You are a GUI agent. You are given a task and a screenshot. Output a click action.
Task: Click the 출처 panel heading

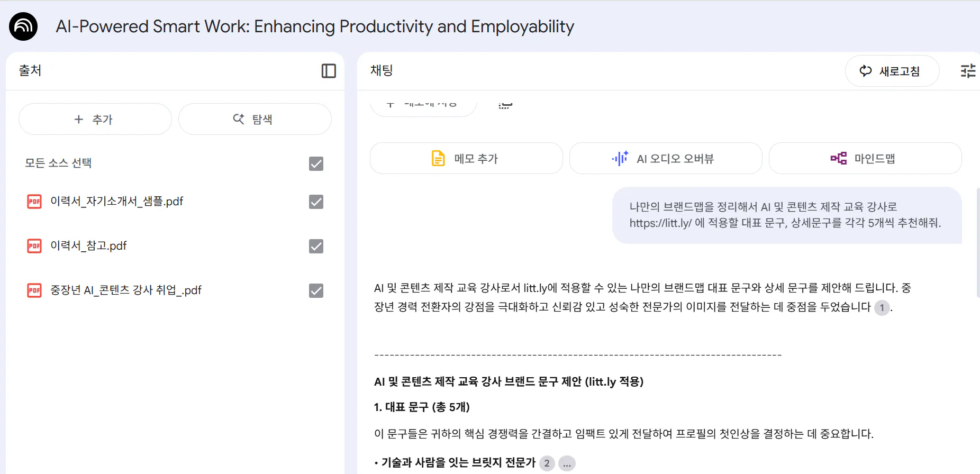click(30, 70)
